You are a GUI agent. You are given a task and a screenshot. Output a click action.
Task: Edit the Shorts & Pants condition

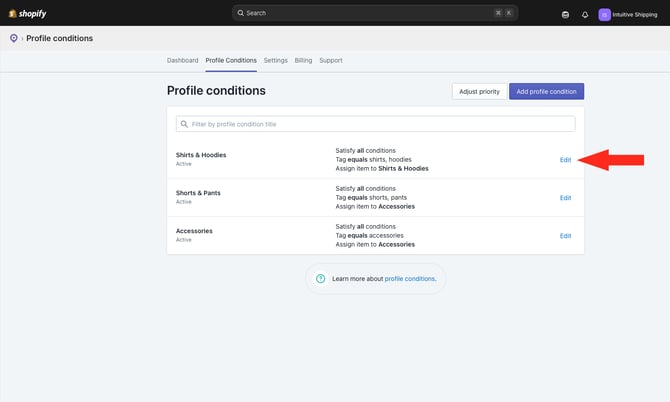(565, 198)
